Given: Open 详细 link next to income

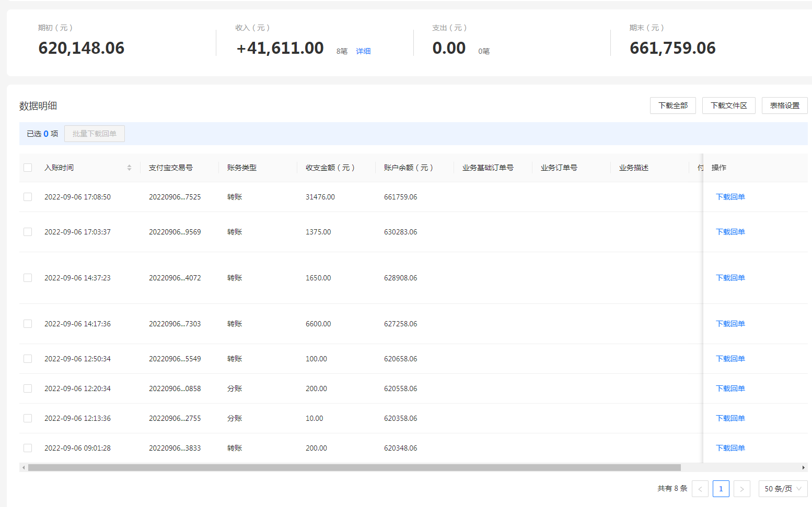Looking at the screenshot, I should click(363, 51).
